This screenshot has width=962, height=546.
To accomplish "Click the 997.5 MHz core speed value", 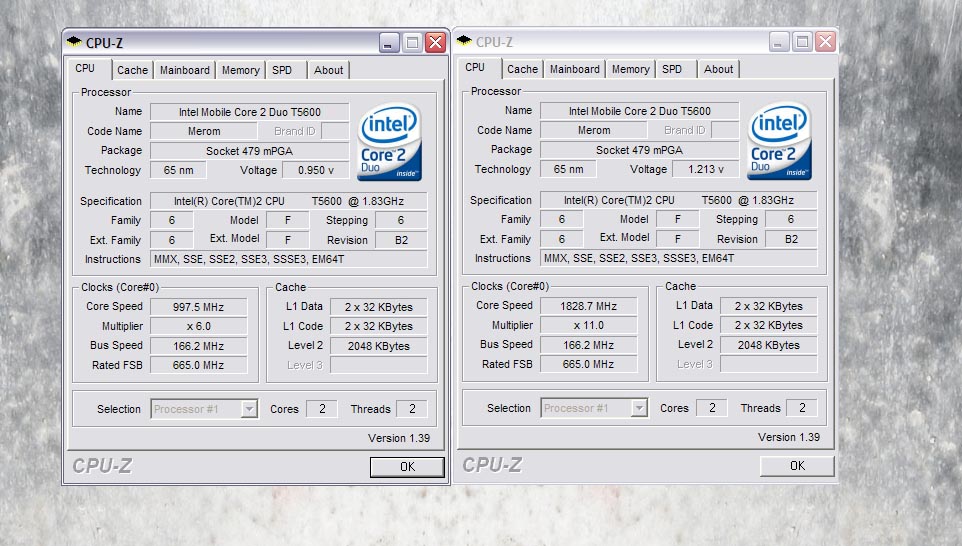I will [x=199, y=307].
